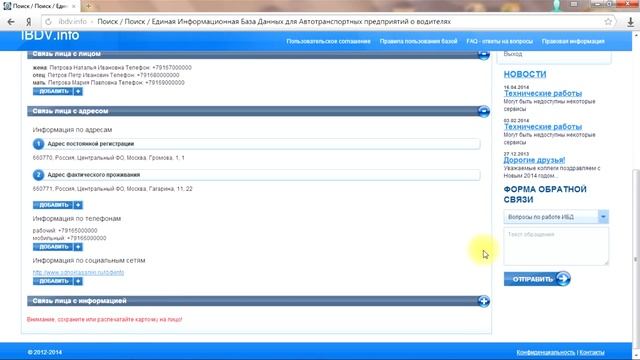Select Адрес постоянной регистрации row
Screen dimensions: 640x360
(x=256, y=144)
